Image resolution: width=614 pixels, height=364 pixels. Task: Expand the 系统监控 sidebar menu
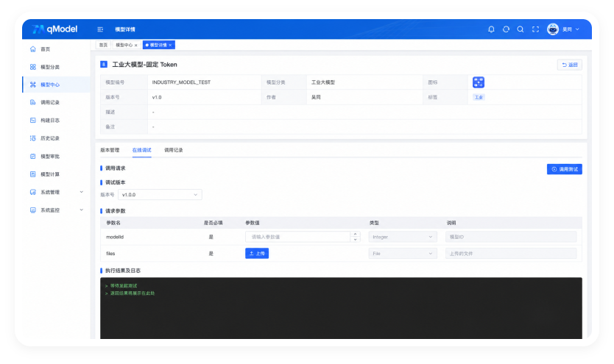(57, 210)
